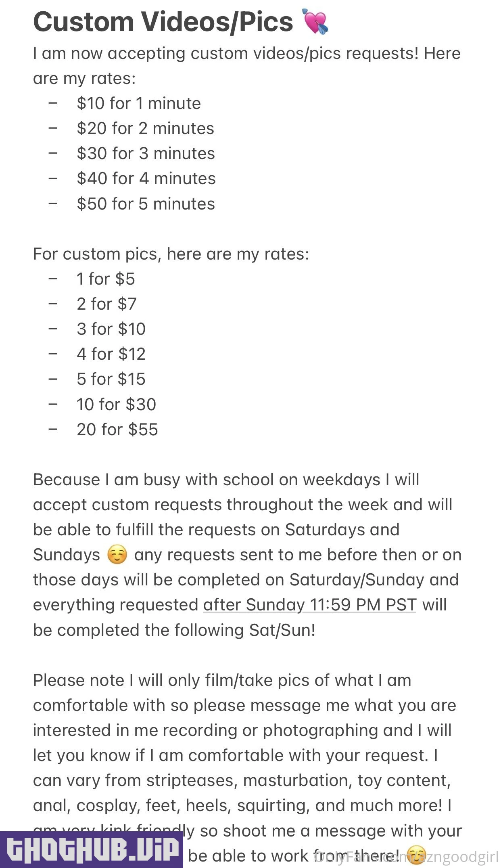Select the "$50 for 5 minutes" list item

tap(146, 204)
